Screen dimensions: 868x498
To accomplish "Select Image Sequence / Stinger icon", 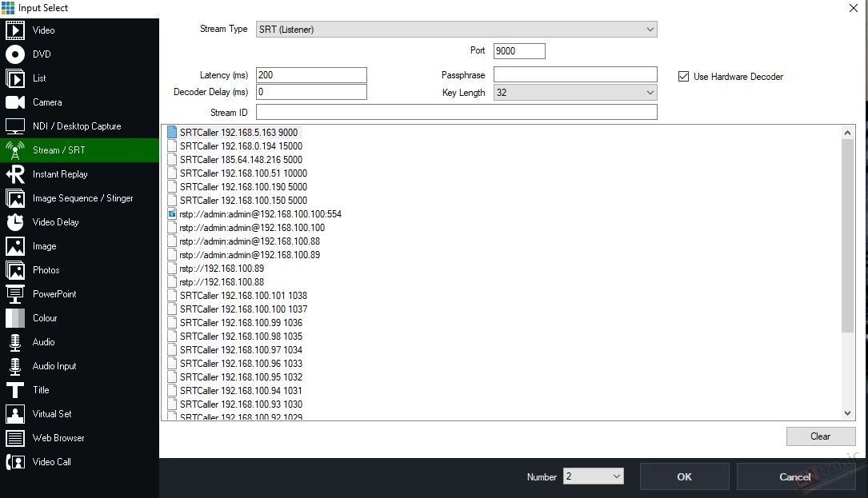I will [15, 198].
